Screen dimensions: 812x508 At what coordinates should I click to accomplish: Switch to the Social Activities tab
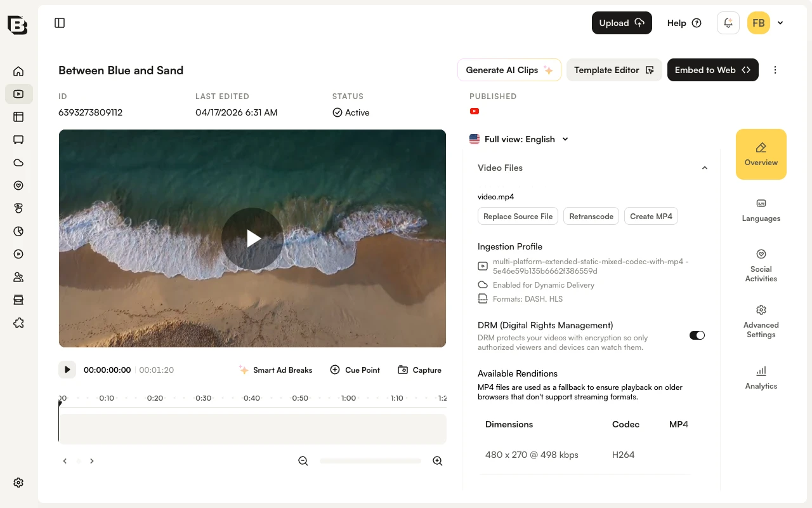761,265
